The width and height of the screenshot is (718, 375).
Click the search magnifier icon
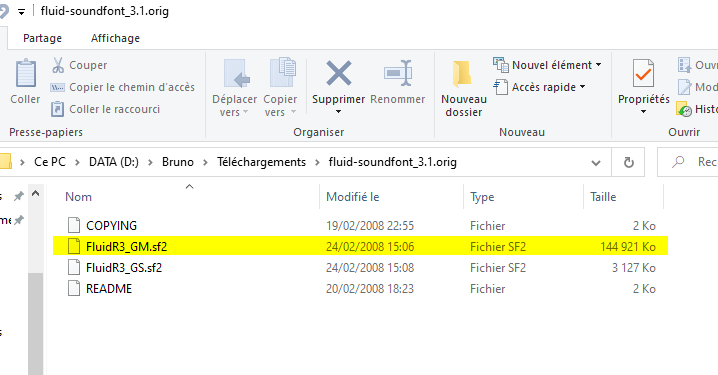click(x=678, y=162)
